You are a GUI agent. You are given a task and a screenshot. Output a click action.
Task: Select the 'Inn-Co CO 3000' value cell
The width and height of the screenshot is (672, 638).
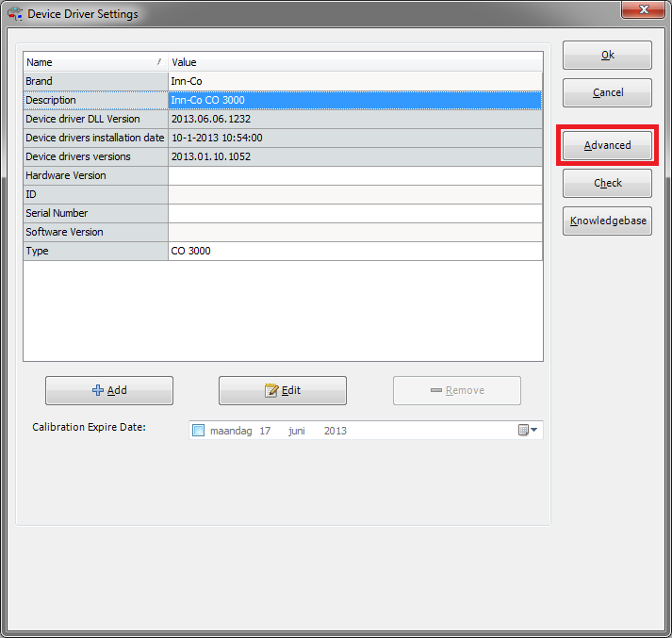click(355, 100)
